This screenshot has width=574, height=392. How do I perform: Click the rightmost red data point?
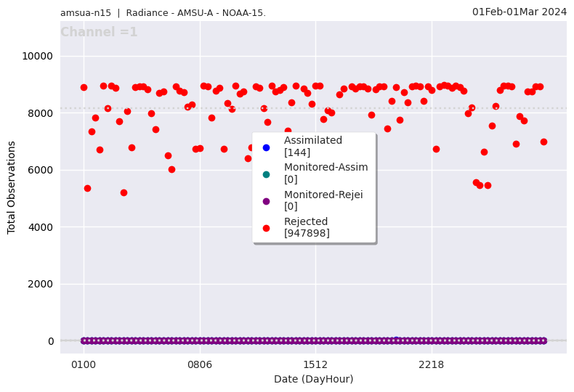[543, 142]
